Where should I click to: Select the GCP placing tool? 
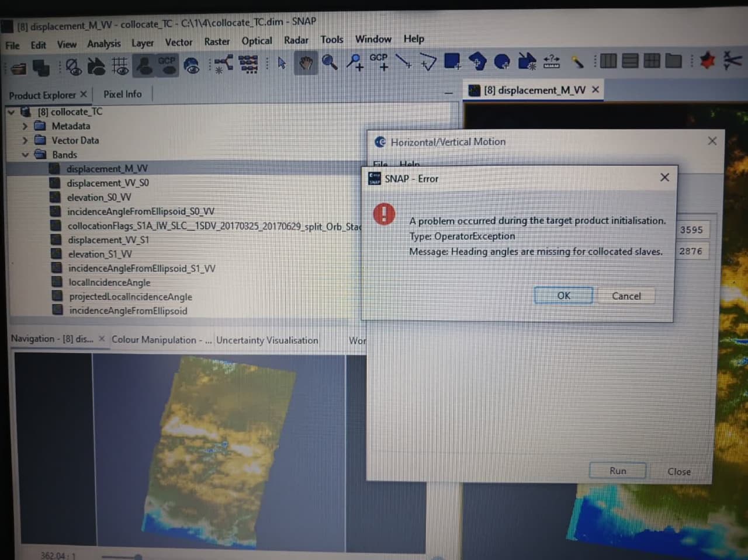tap(379, 61)
